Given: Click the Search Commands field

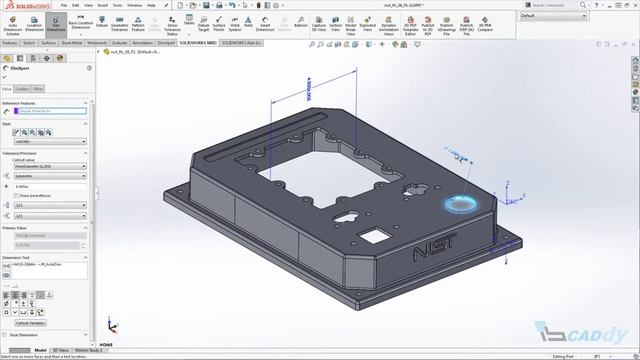Looking at the screenshot, I should click(551, 5).
